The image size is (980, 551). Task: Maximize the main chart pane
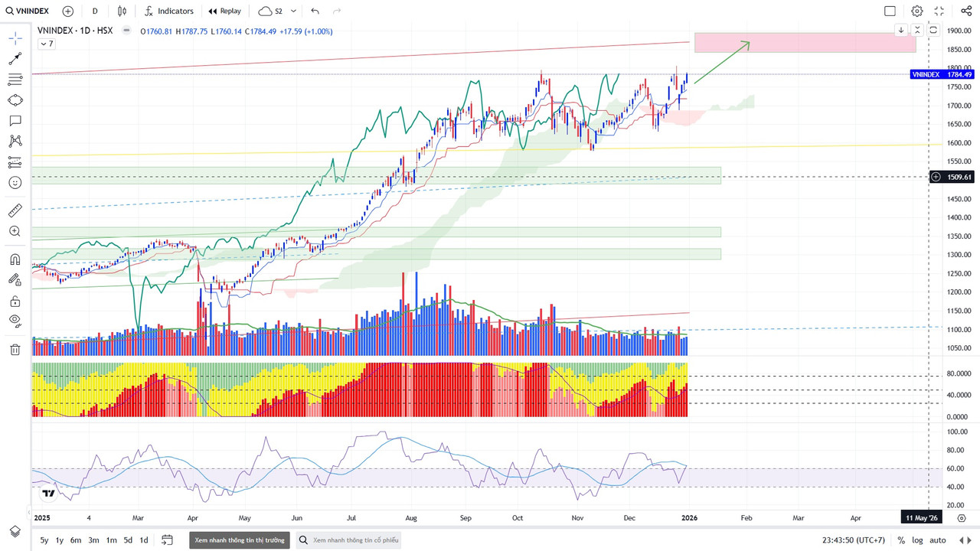(x=933, y=30)
